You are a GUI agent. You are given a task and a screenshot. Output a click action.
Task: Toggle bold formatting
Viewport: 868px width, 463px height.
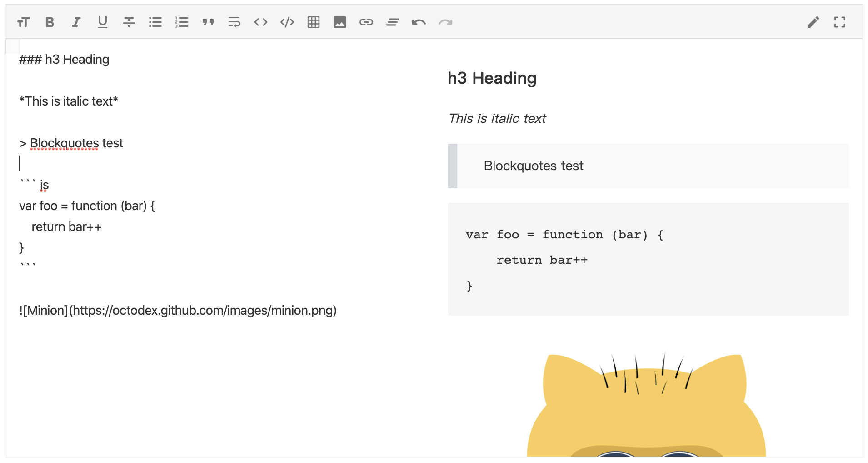tap(50, 22)
